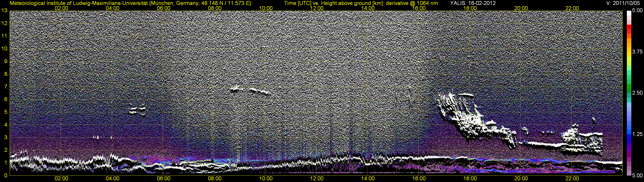Click the 6 km height axis label

tap(6, 99)
